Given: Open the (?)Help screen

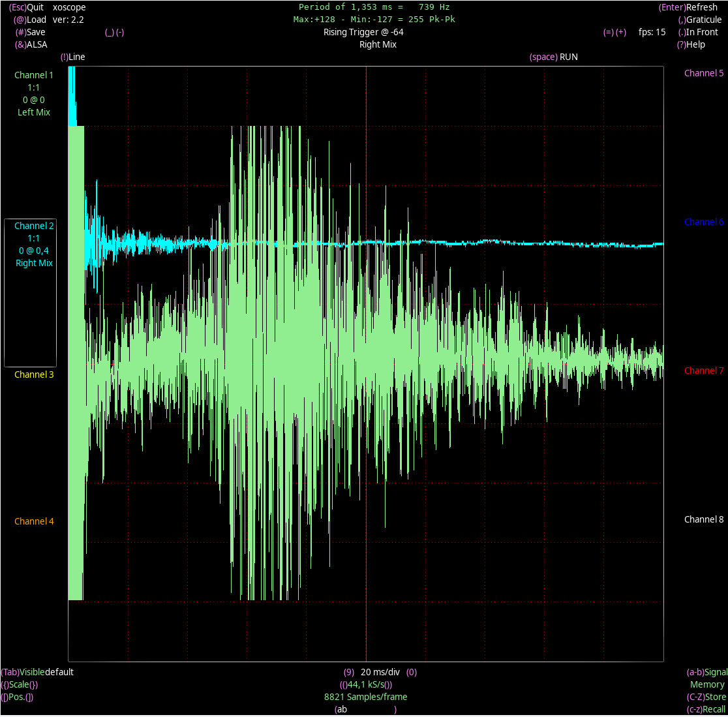Looking at the screenshot, I should pos(691,44).
